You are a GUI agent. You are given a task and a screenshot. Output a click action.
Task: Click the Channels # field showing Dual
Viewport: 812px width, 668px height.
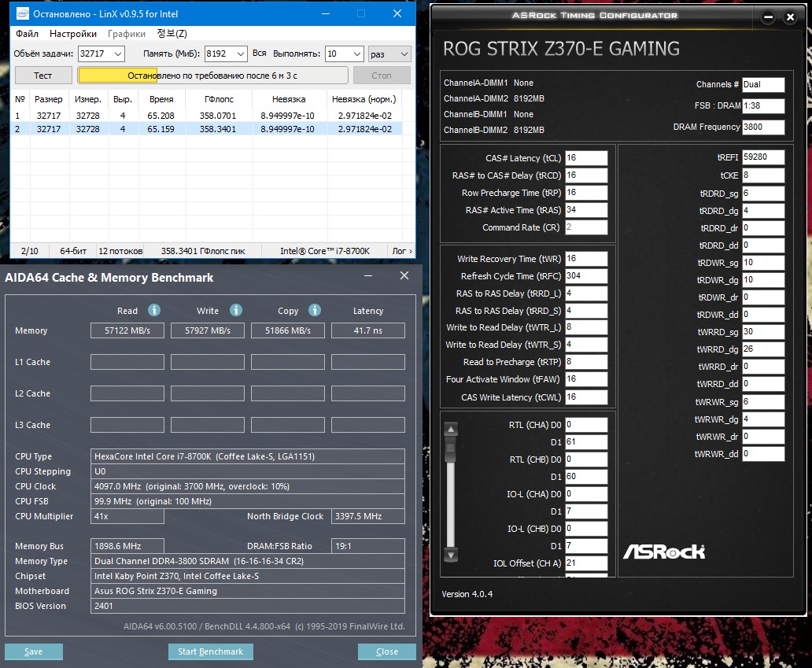pos(763,84)
